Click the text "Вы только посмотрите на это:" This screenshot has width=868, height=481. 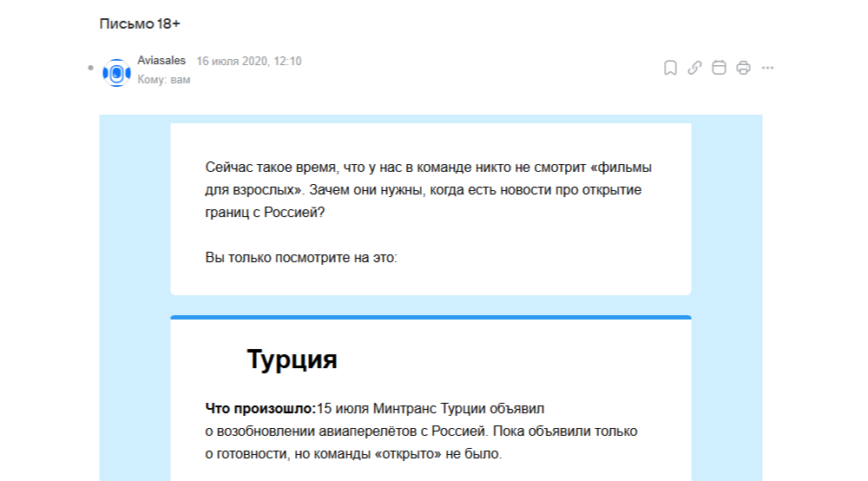pos(301,257)
